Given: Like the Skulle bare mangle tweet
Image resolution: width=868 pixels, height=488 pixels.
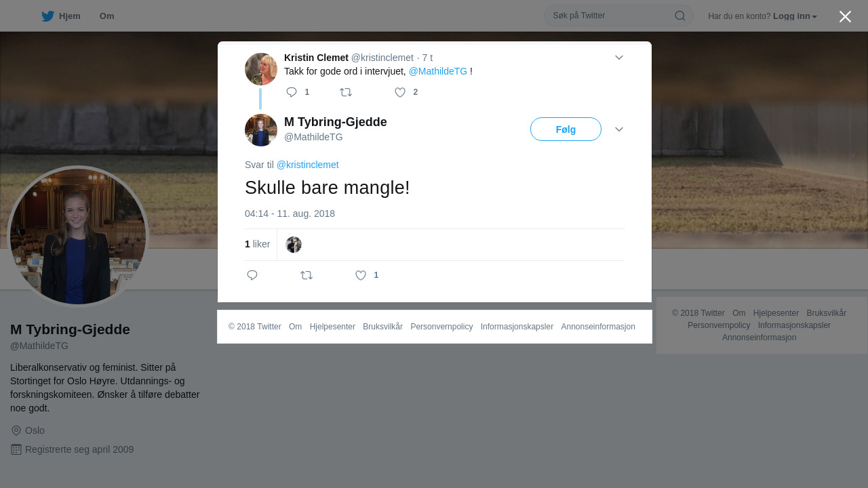Looking at the screenshot, I should 361,275.
